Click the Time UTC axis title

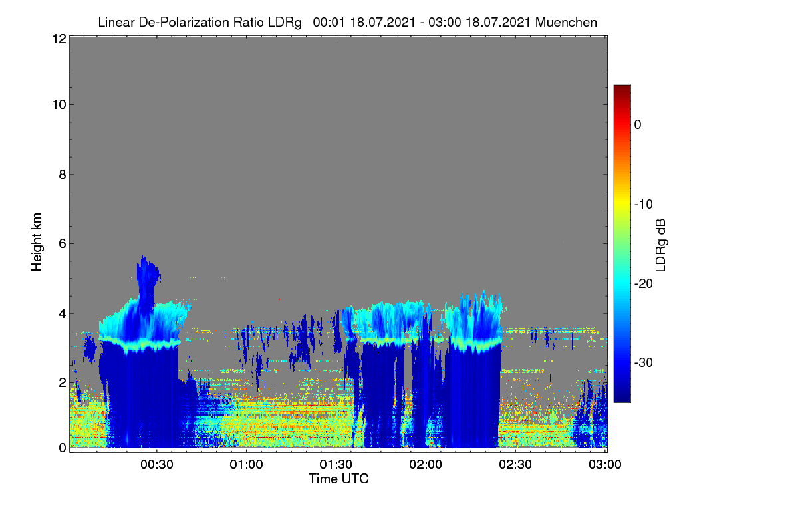[338, 479]
